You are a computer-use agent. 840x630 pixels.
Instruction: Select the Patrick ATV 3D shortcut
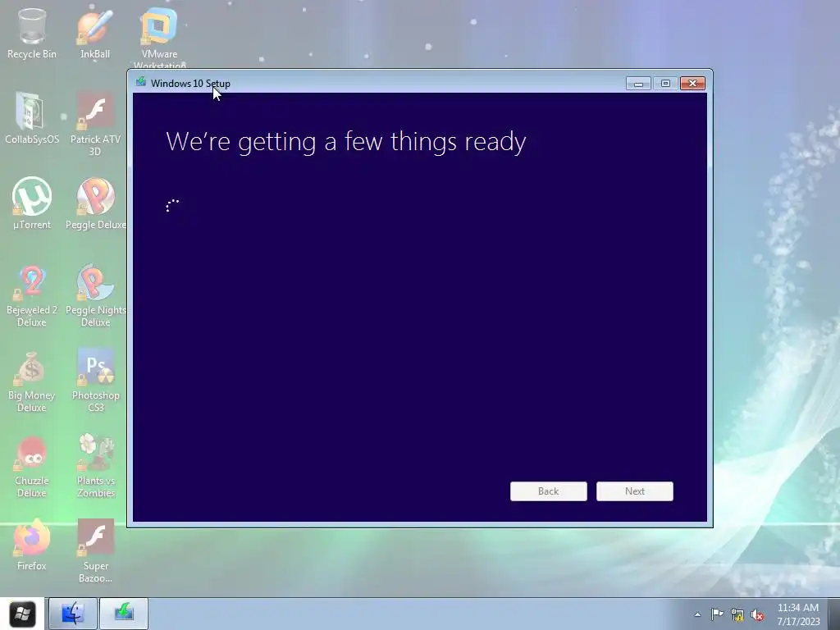coord(95,125)
